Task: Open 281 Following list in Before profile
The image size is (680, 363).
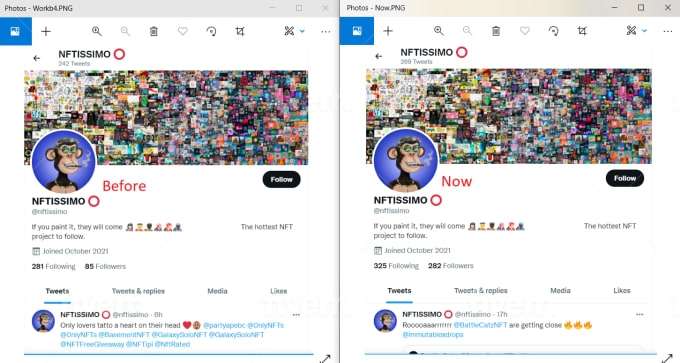Action: [53, 266]
